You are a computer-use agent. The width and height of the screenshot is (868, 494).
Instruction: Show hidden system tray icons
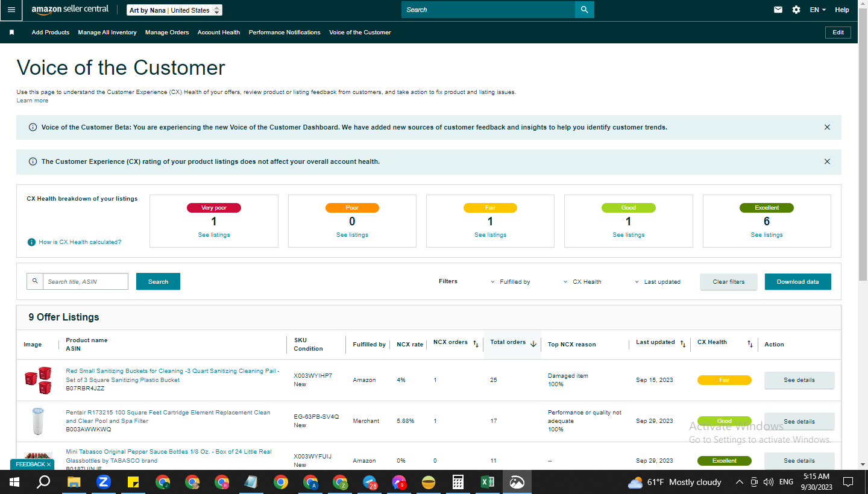coord(740,482)
